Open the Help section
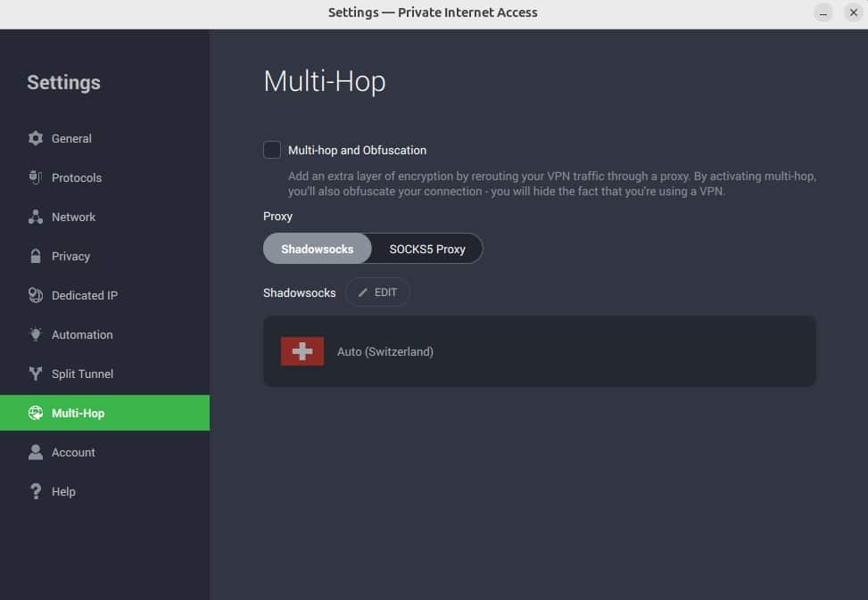868x600 pixels. click(x=104, y=491)
